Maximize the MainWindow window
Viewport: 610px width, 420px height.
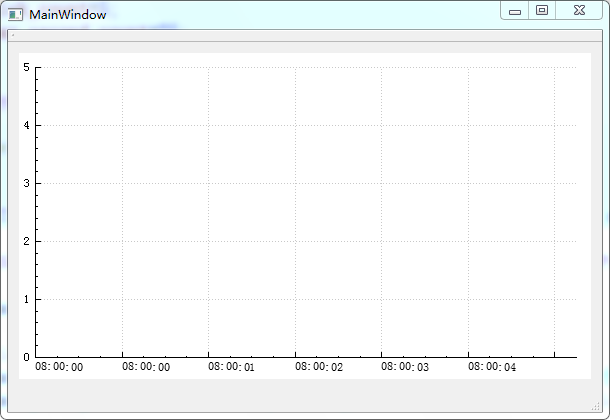click(x=542, y=10)
